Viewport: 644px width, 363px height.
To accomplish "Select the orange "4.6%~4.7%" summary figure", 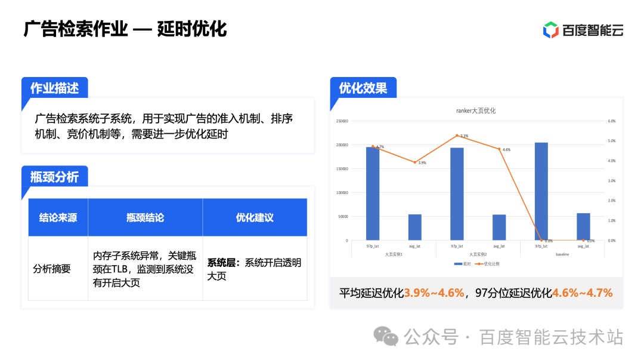I will 582,293.
